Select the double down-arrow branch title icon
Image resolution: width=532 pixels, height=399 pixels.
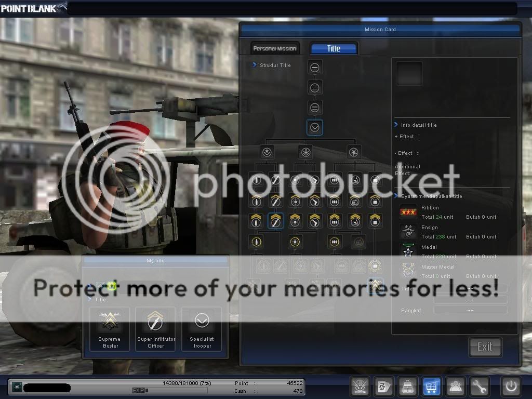pyautogui.click(x=305, y=152)
